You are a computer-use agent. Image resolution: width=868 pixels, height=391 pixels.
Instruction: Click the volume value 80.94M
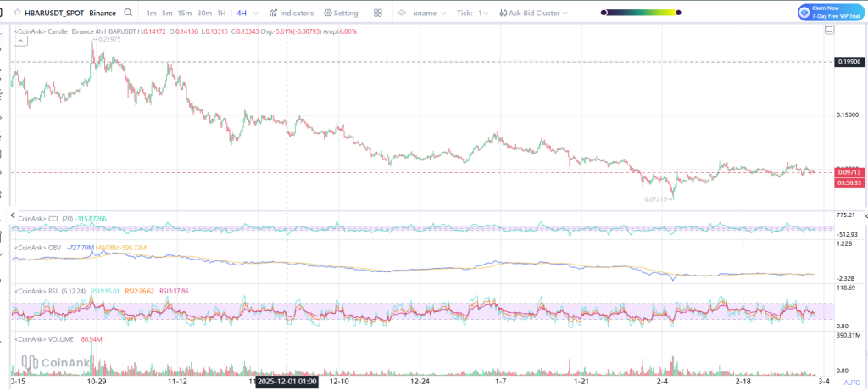(x=92, y=339)
